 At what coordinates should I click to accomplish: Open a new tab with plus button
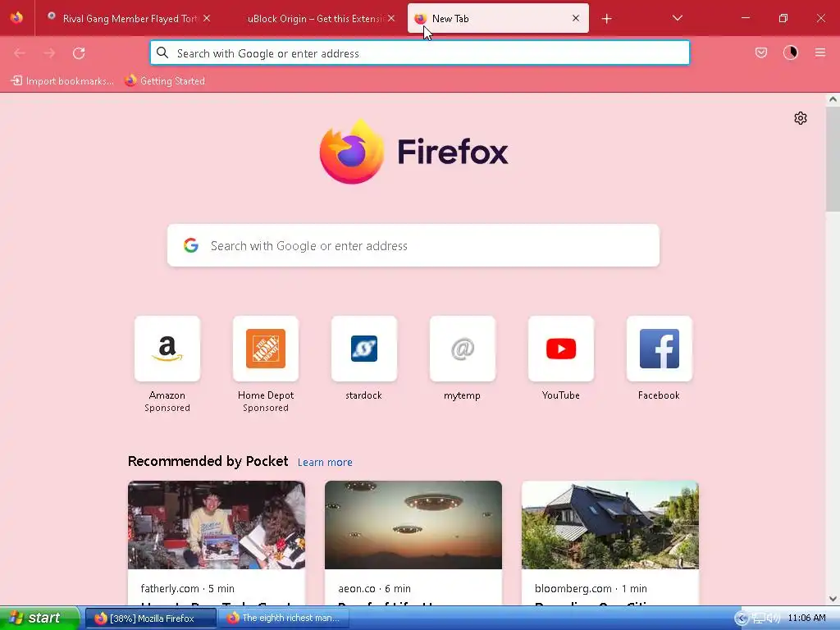(x=606, y=19)
